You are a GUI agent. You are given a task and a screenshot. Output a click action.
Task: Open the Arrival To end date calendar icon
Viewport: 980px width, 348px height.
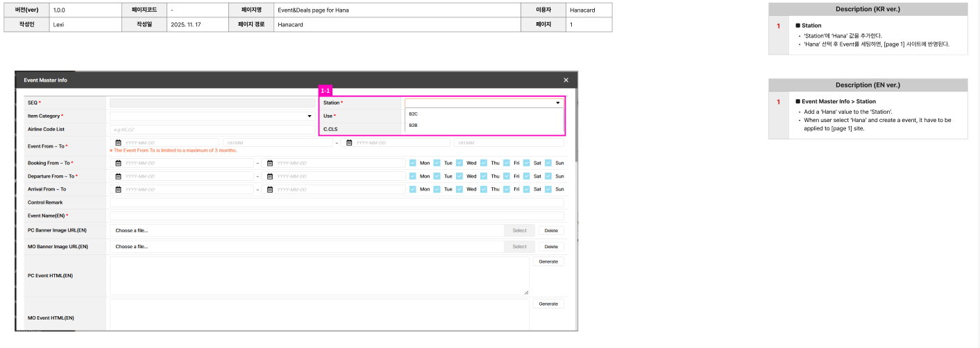[x=270, y=189]
